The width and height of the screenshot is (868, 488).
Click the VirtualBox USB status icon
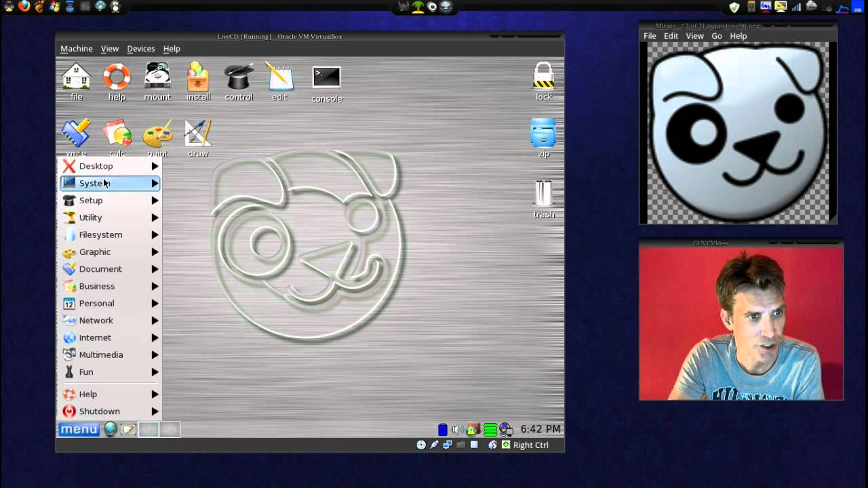(434, 445)
